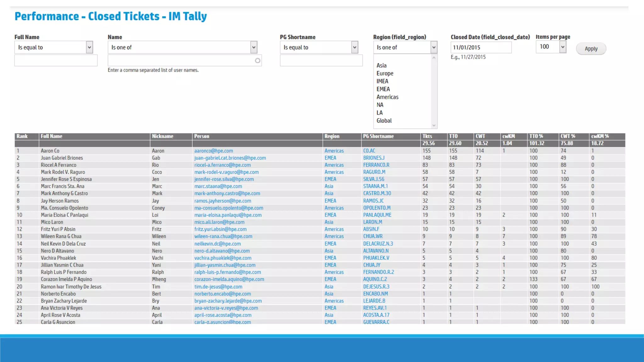The image size is (644, 362).
Task: Click the PG Shortname text input field
Action: (x=321, y=60)
